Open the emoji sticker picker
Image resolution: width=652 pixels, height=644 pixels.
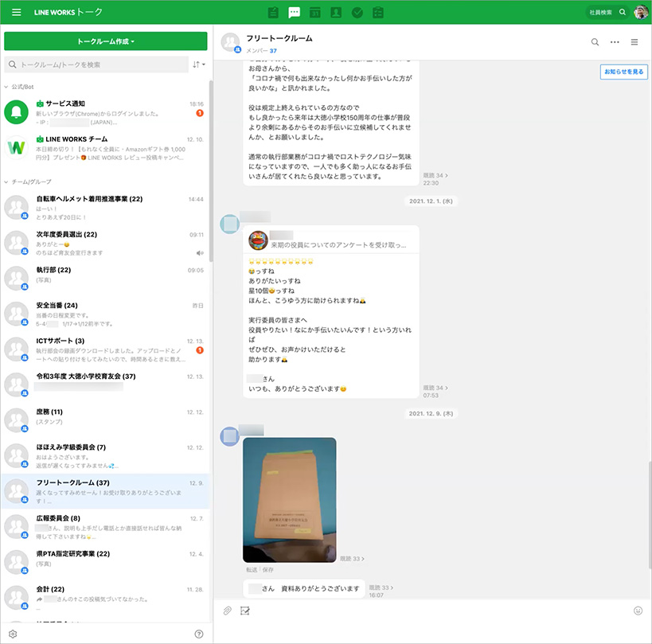click(x=638, y=611)
